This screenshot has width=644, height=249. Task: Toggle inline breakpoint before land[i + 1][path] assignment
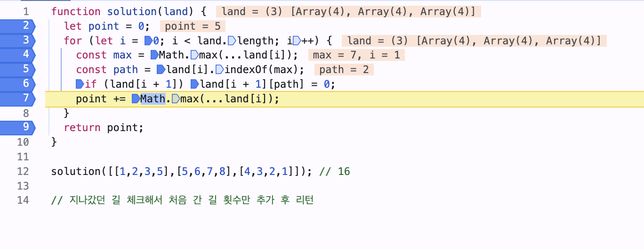[x=194, y=84]
